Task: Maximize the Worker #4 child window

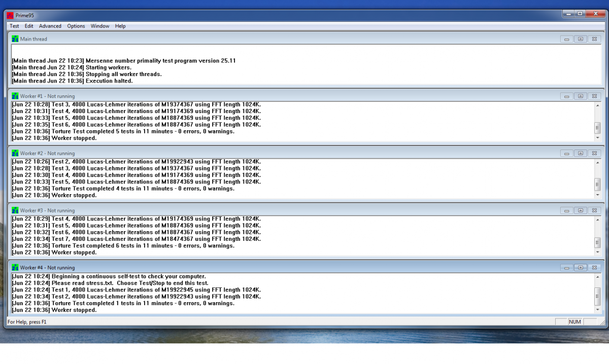Action: point(581,268)
